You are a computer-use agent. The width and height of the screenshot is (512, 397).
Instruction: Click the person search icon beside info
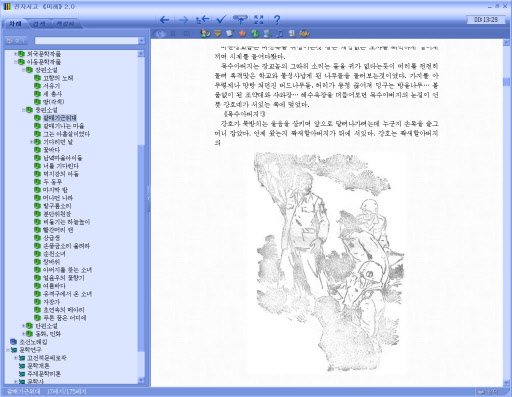pyautogui.click(x=267, y=33)
